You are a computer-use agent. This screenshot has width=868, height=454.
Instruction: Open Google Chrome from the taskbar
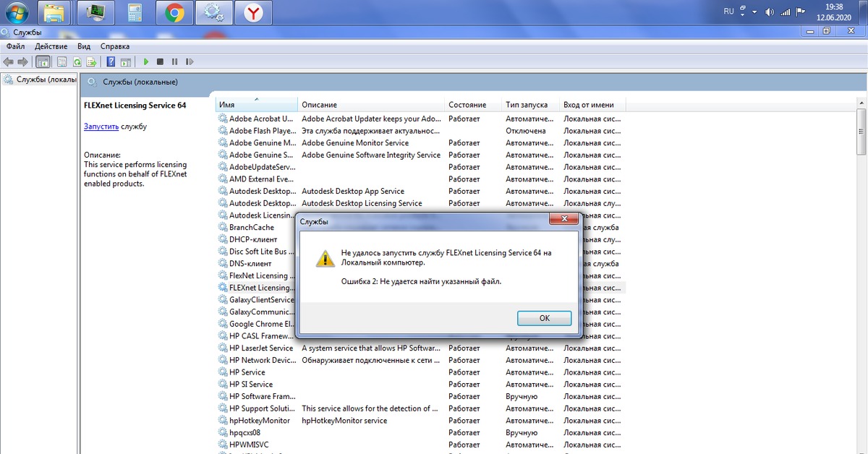coord(174,12)
